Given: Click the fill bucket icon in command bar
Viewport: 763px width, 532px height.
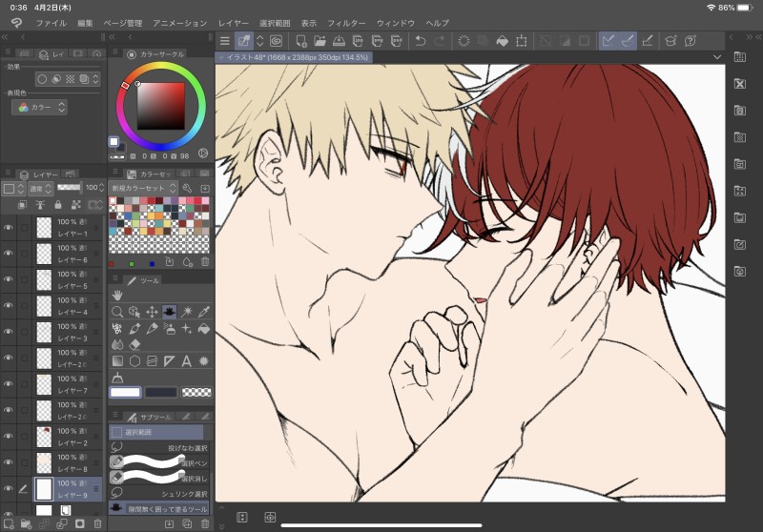Looking at the screenshot, I should [x=503, y=41].
